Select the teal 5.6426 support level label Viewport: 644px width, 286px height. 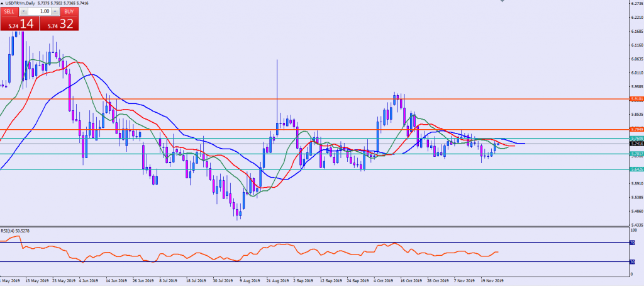click(x=636, y=169)
